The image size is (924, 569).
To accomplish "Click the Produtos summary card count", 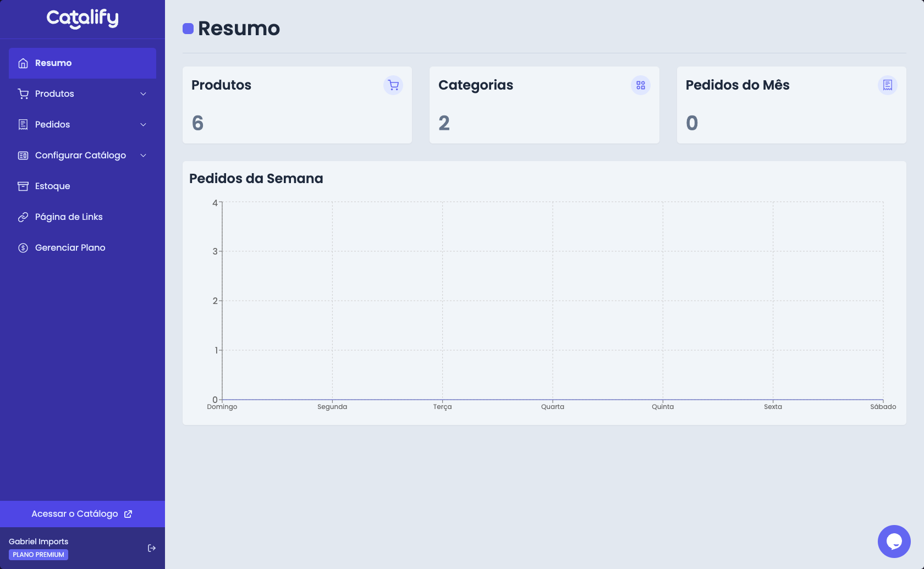I will [198, 123].
